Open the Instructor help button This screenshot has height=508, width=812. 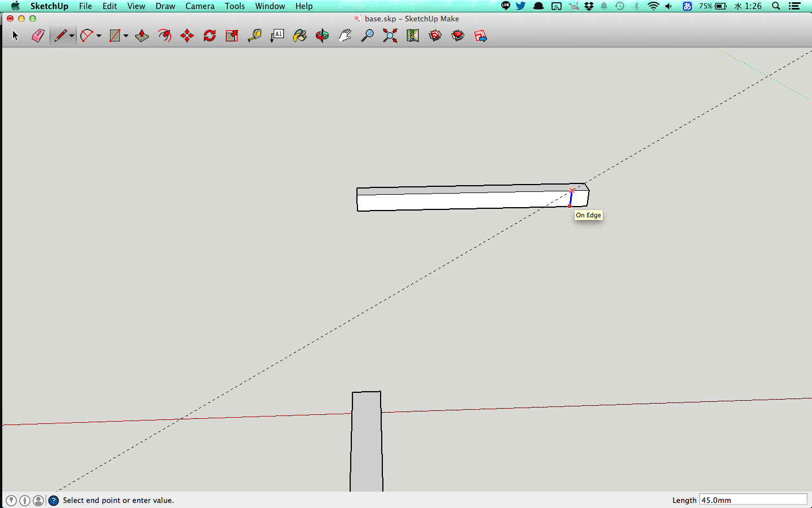pyautogui.click(x=54, y=501)
